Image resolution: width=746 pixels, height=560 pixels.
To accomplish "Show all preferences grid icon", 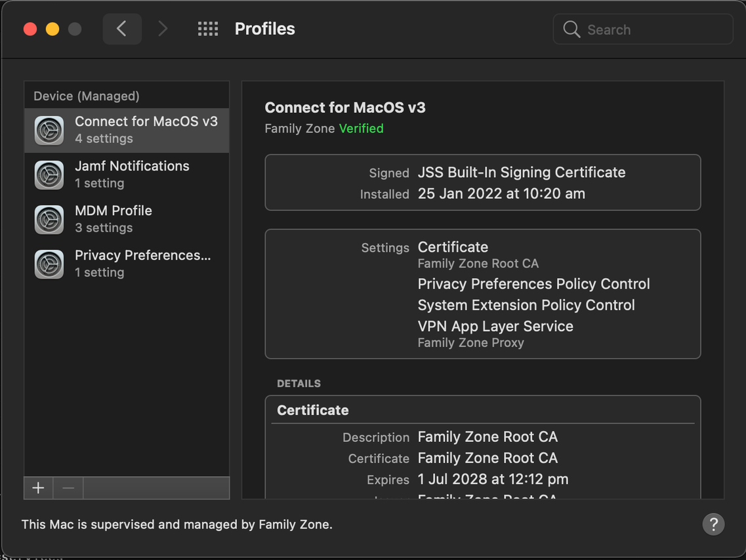I will click(x=208, y=29).
